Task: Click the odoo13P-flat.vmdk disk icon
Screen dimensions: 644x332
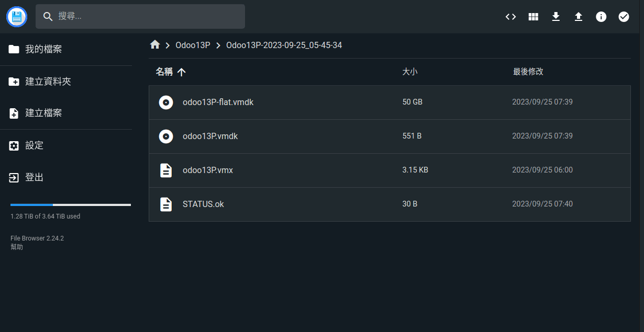Action: (x=166, y=102)
